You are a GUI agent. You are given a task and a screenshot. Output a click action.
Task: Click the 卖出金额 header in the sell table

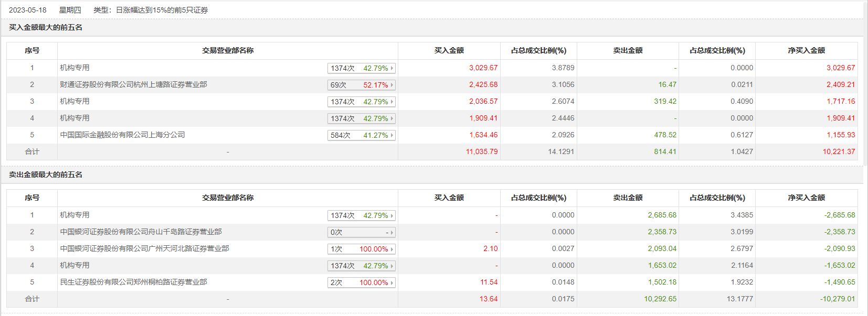pos(628,198)
